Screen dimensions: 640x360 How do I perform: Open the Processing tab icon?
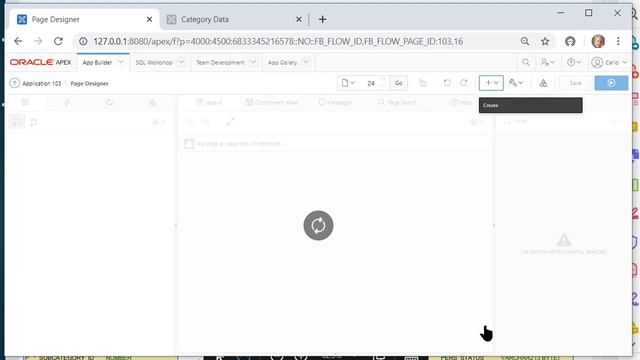pos(110,102)
